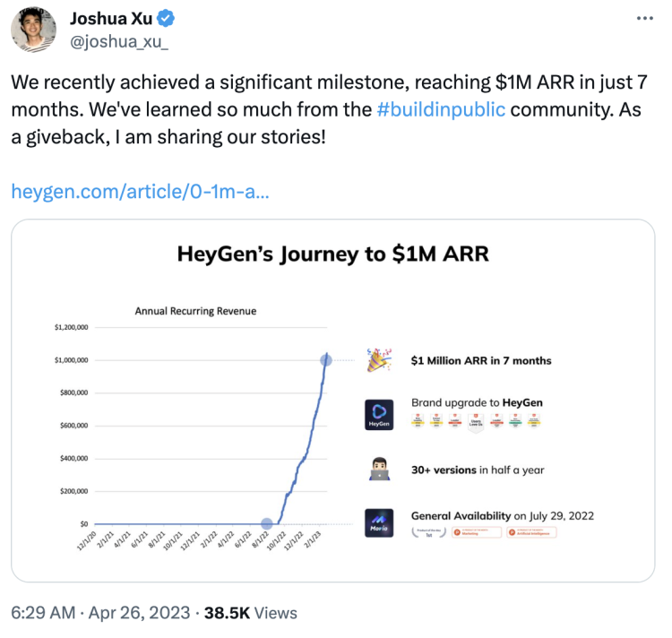Click the Artificial Intelligence award badge
Screen dimensions: 672x638
tap(531, 532)
